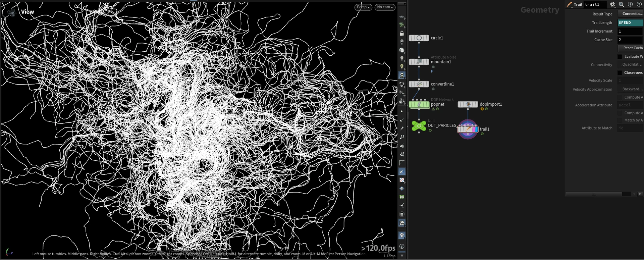Enable the Close rows checkbox
Screen dimensions: 644x260
[620, 73]
